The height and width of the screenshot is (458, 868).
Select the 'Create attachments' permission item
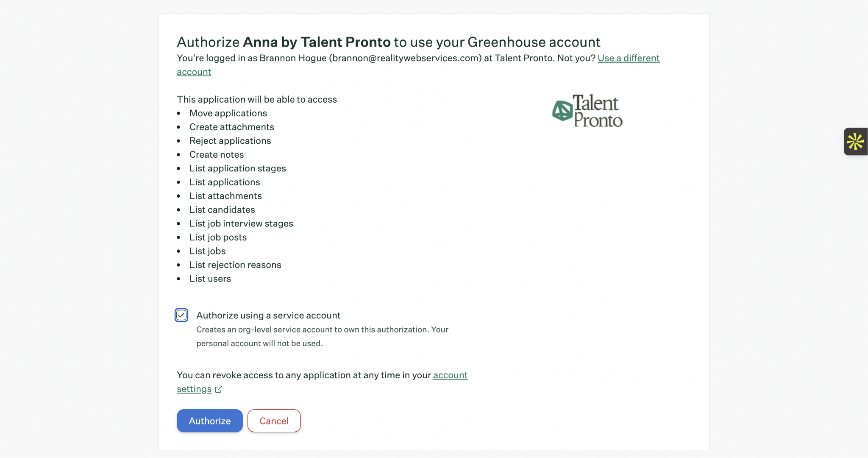click(x=232, y=127)
